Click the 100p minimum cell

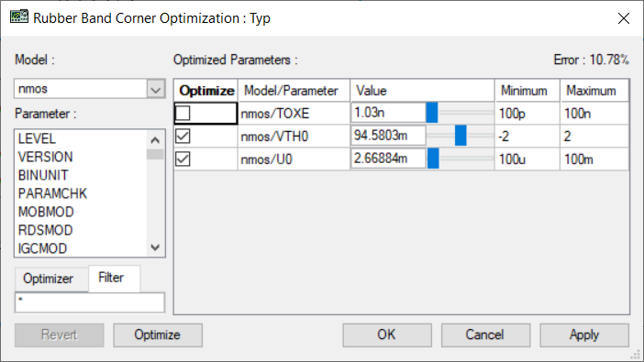click(x=527, y=114)
